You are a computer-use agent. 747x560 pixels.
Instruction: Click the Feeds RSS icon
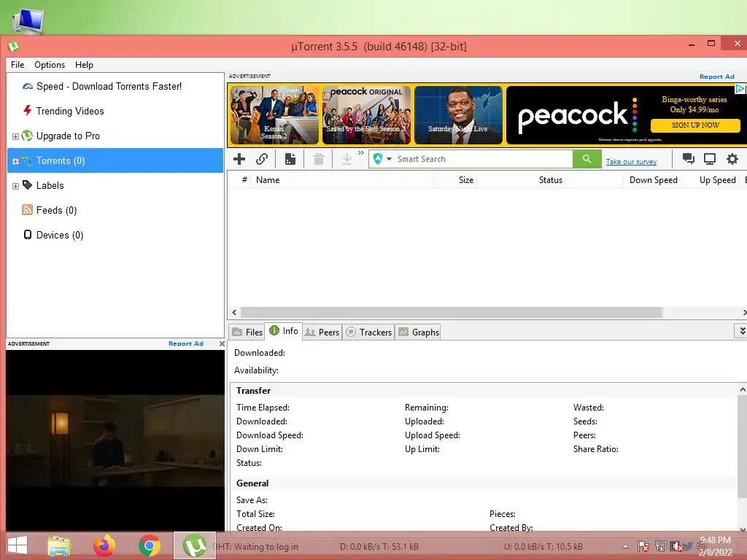click(27, 209)
